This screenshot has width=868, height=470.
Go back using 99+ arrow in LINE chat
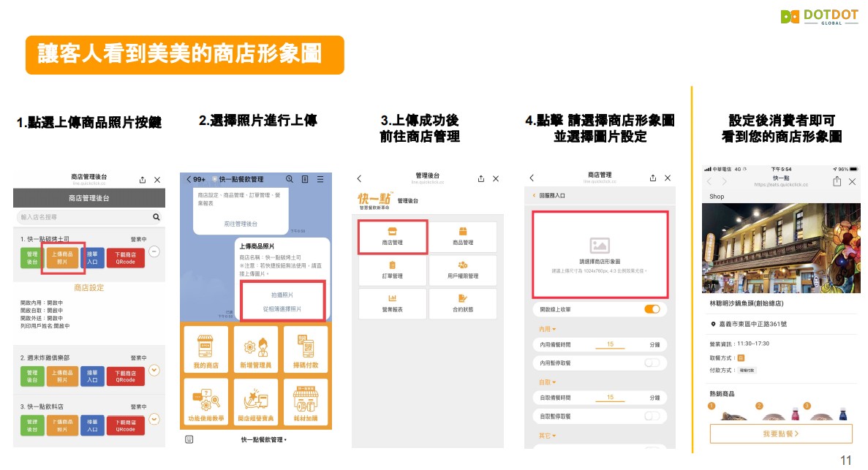196,179
